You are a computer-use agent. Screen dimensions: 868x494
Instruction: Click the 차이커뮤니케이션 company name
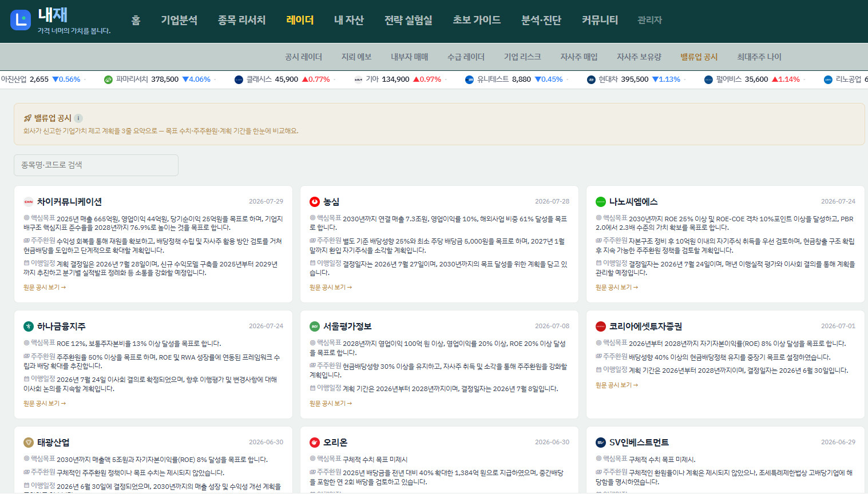(70, 202)
